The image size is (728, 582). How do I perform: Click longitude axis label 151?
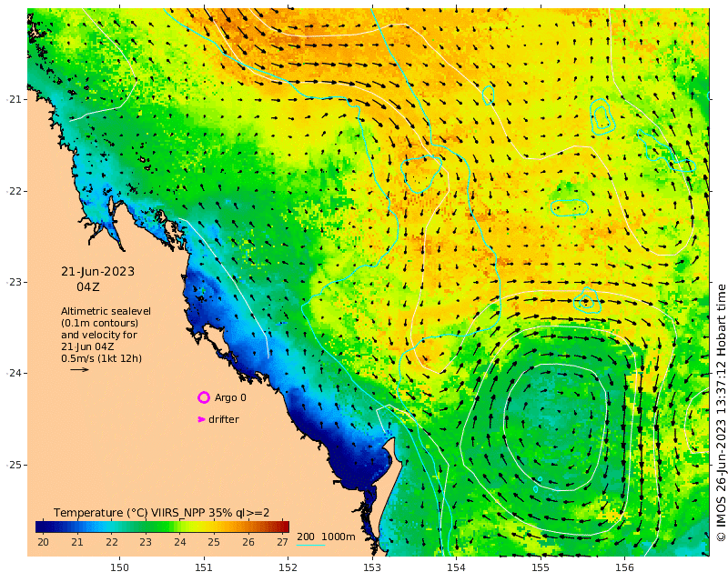click(203, 567)
